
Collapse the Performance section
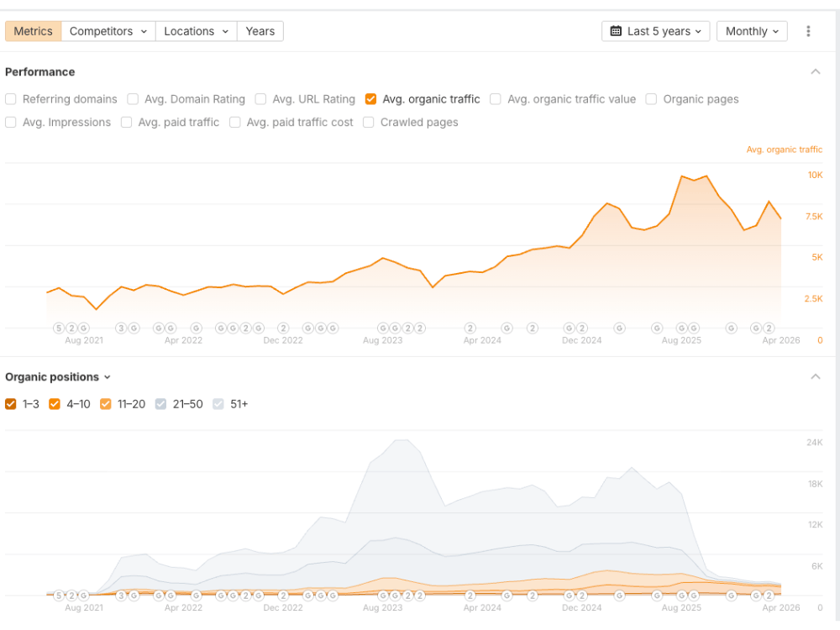point(815,71)
